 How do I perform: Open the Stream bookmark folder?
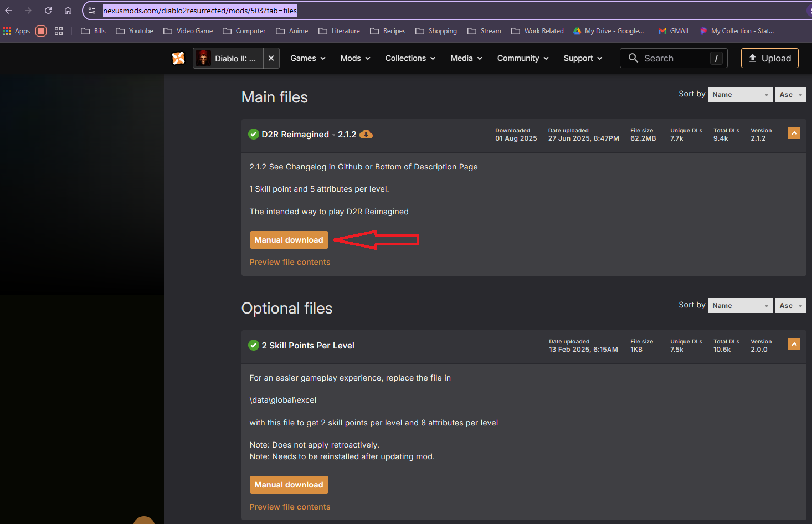(x=484, y=31)
